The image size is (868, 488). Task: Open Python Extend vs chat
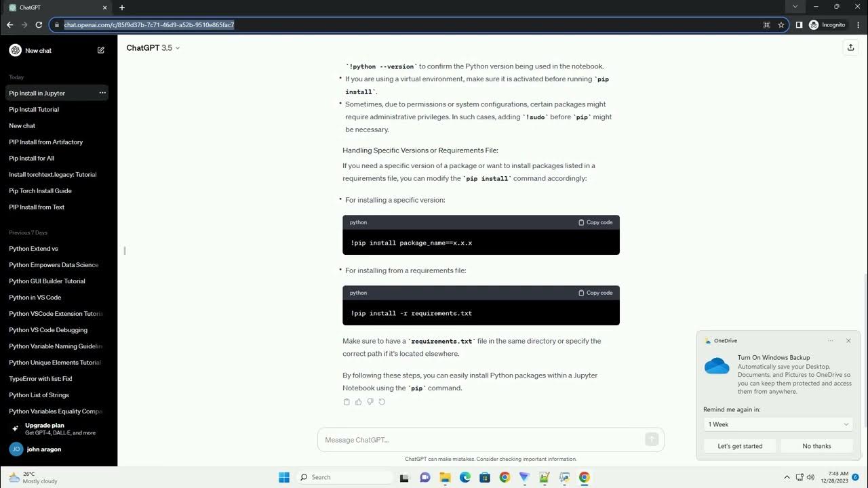point(58,248)
